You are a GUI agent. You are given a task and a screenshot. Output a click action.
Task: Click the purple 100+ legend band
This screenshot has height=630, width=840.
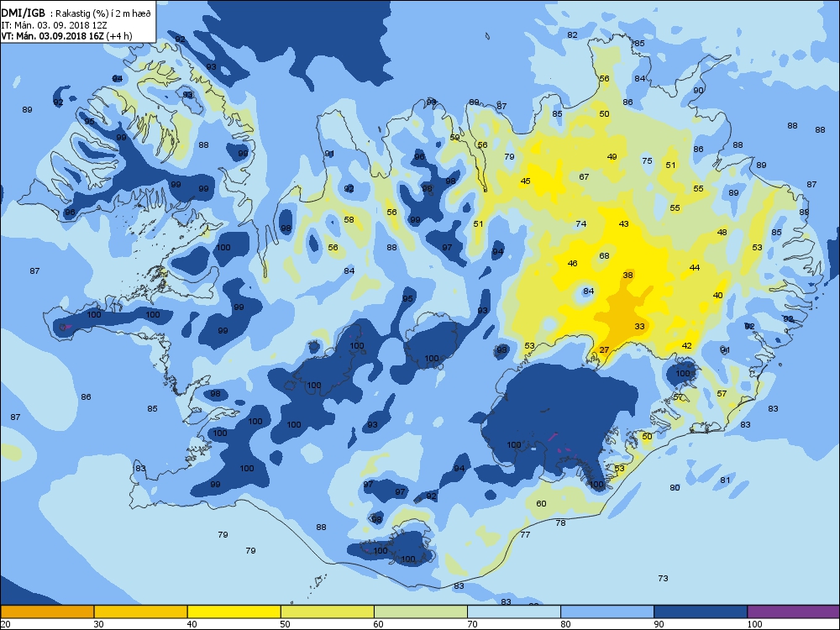point(794,612)
